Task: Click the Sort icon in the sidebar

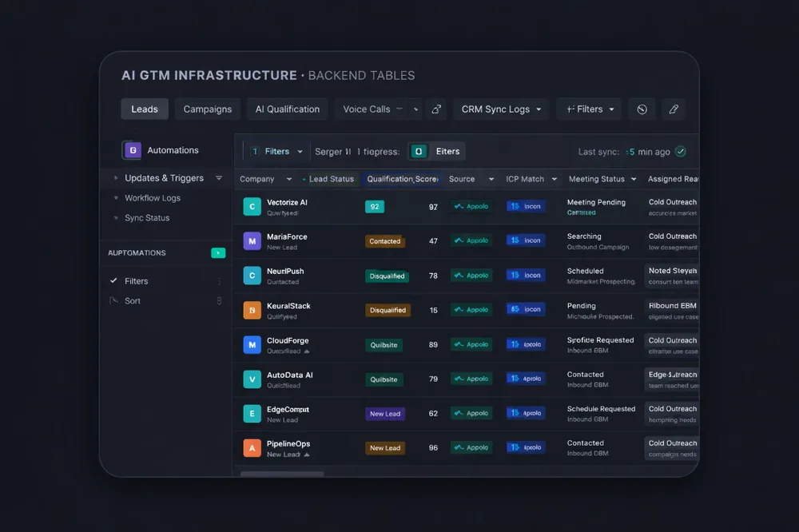Action: tap(113, 300)
